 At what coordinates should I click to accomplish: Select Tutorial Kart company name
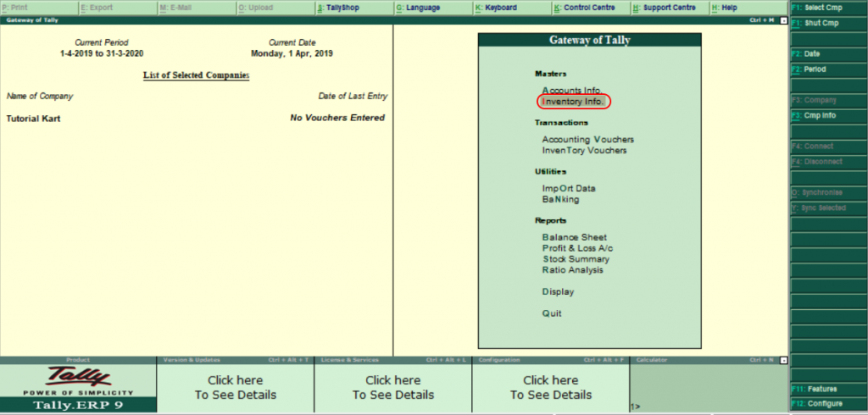pos(33,119)
